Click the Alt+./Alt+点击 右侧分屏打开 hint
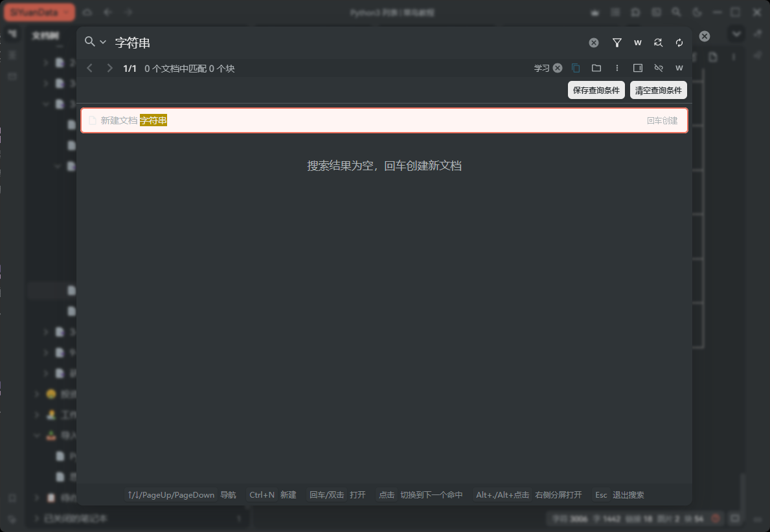This screenshot has width=770, height=532. [x=528, y=494]
